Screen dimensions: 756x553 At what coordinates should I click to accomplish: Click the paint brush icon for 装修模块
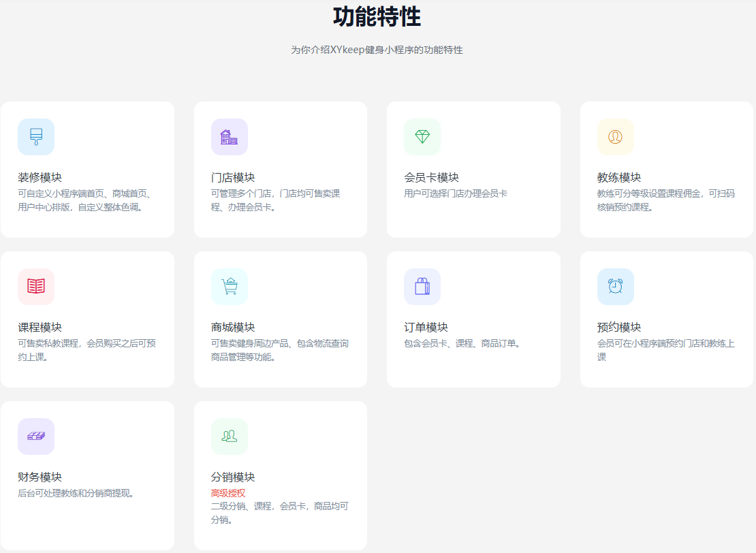tap(36, 137)
